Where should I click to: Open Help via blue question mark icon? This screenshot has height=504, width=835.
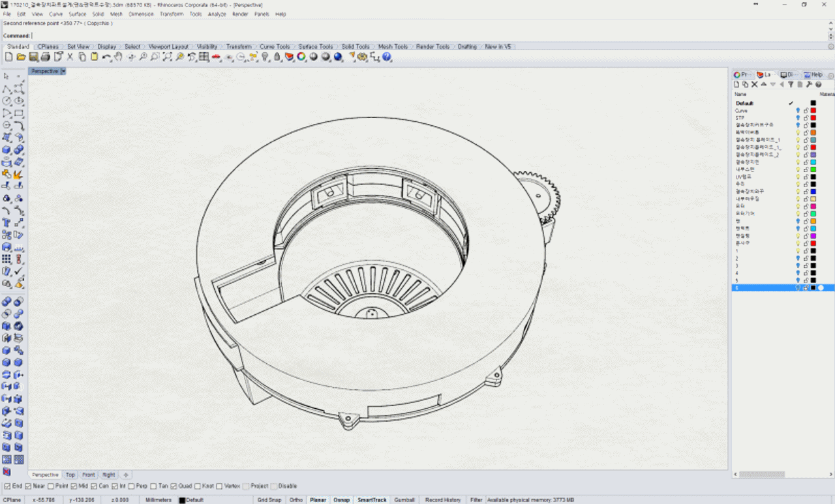click(x=387, y=57)
